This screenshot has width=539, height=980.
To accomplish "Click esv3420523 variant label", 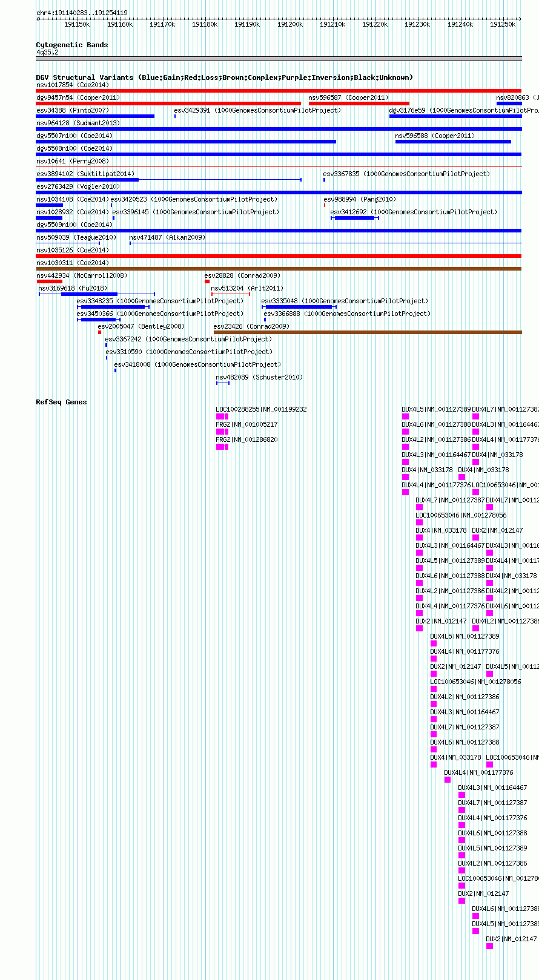I will point(194,199).
